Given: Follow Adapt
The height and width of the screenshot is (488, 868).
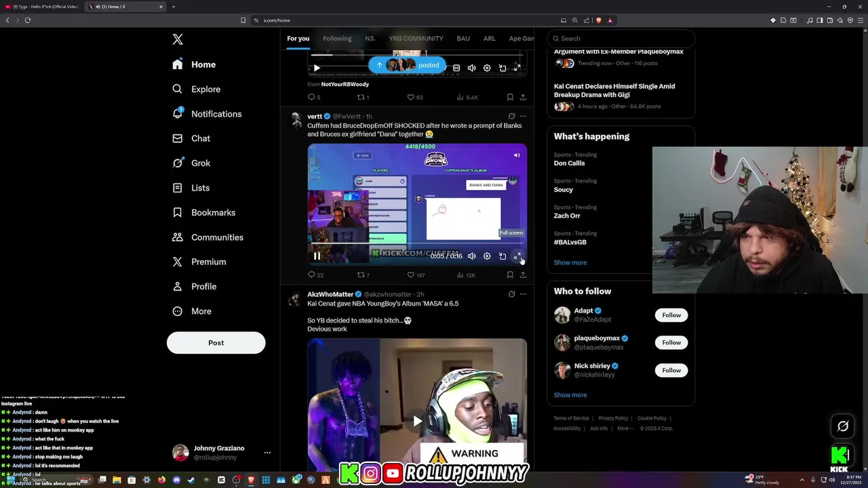Looking at the screenshot, I should [671, 315].
